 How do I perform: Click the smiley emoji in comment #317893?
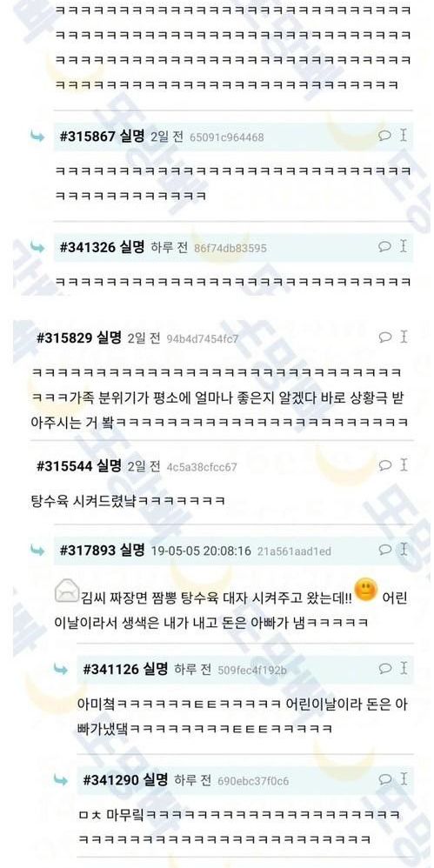tap(365, 590)
